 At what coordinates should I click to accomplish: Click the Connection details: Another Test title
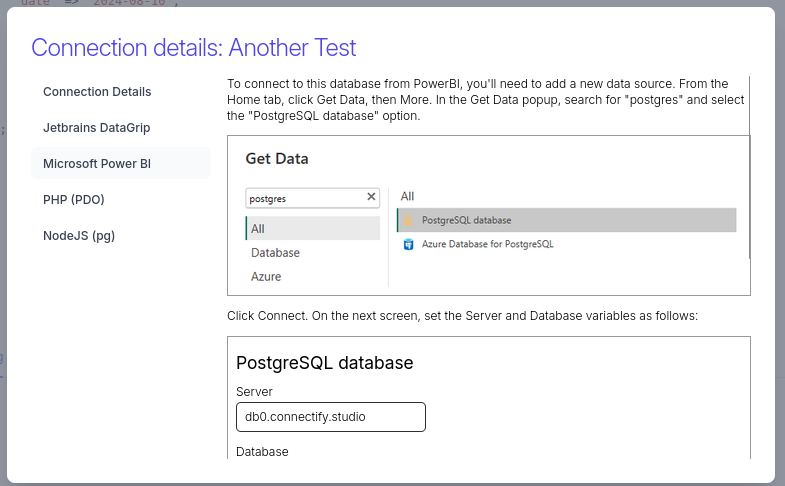pos(194,47)
